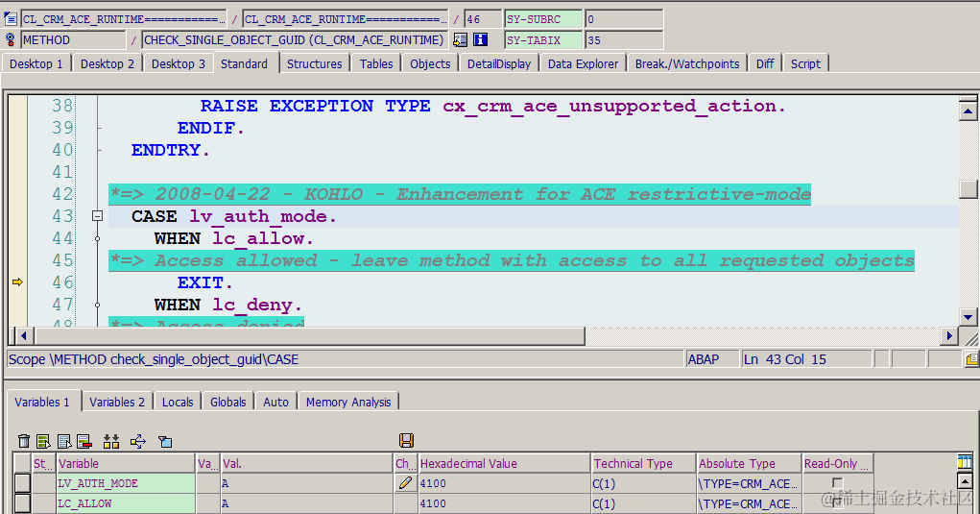980x514 pixels.
Task: Click the blue filter box icon
Action: tap(165, 442)
